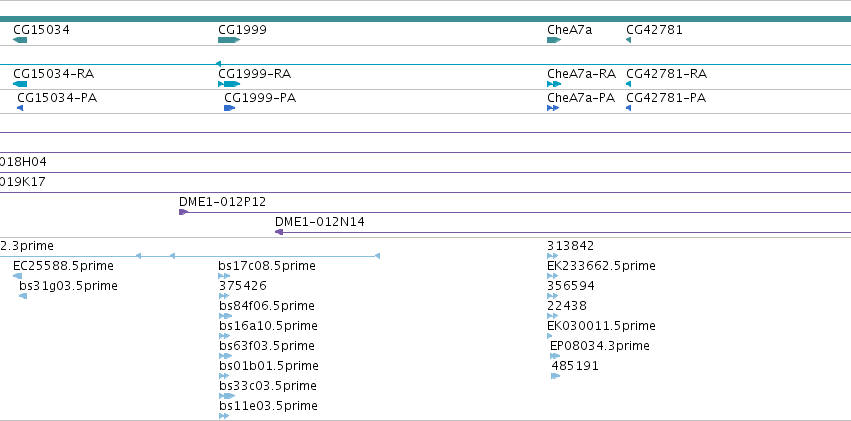Click the CG42781 gene arrow glyph

pos(628,40)
